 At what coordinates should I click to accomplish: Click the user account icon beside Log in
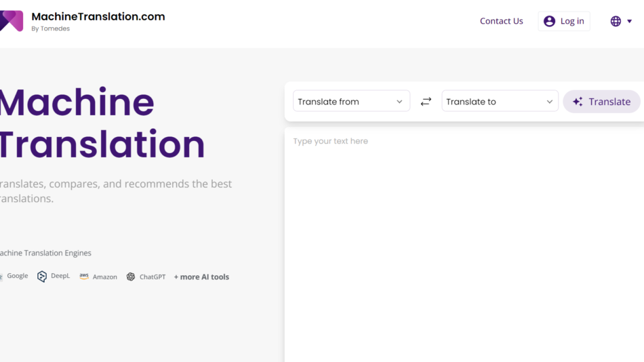coord(549,21)
